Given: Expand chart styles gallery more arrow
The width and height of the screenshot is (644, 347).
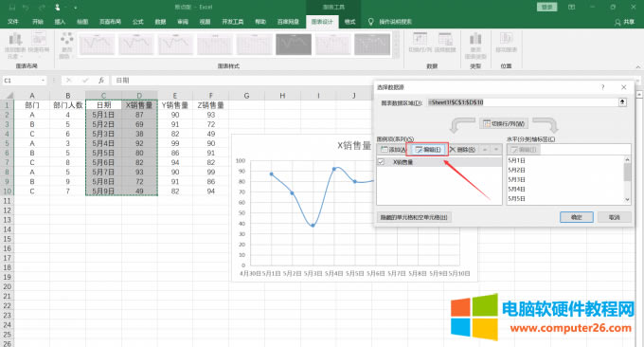Looking at the screenshot, I should click(396, 55).
